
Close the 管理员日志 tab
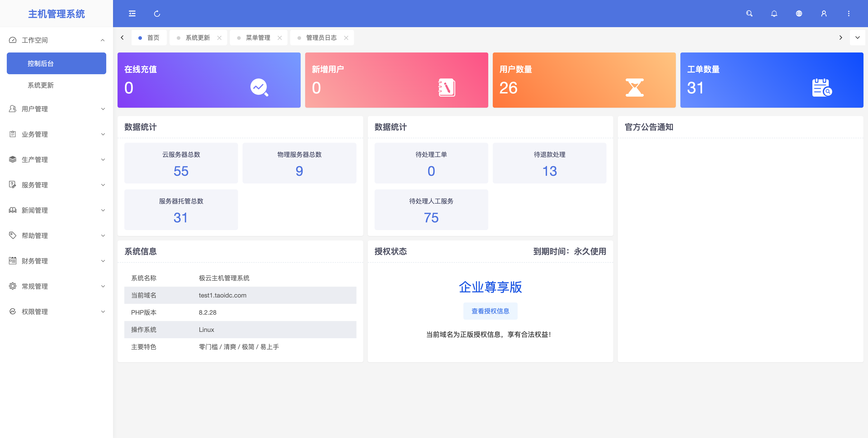[346, 38]
